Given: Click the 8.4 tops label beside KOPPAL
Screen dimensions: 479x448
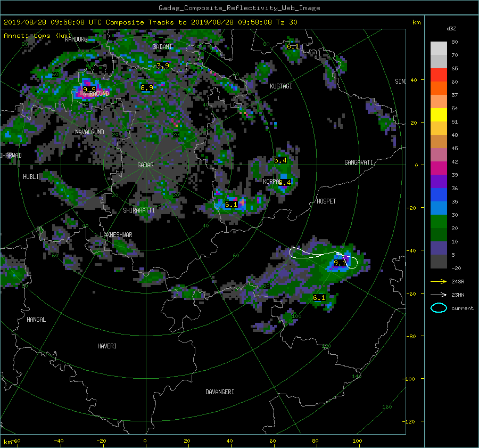Looking at the screenshot, I should tap(285, 183).
